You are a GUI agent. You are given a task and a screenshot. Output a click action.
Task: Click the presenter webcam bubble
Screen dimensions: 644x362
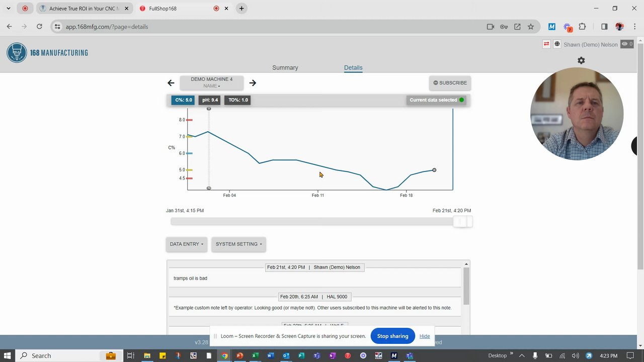(x=577, y=114)
